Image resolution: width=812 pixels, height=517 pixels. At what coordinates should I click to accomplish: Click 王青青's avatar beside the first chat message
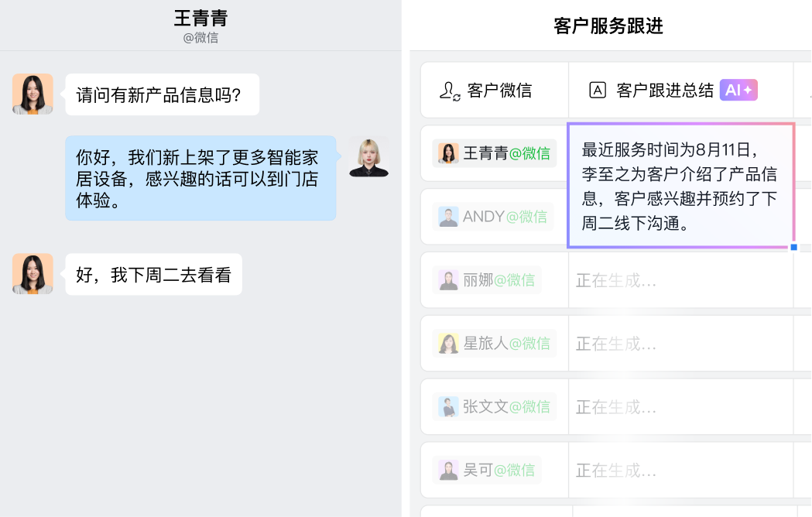[x=33, y=94]
